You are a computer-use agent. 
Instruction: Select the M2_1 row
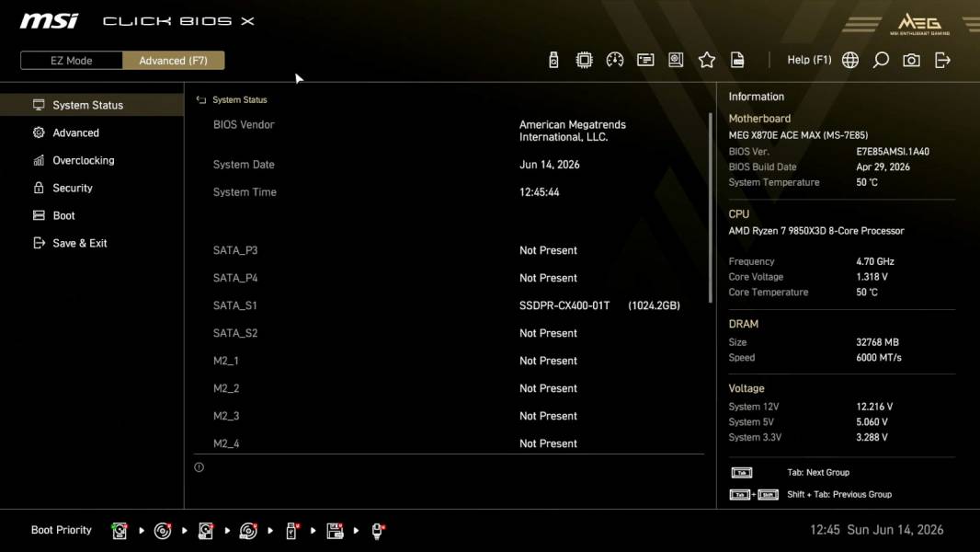coord(450,360)
